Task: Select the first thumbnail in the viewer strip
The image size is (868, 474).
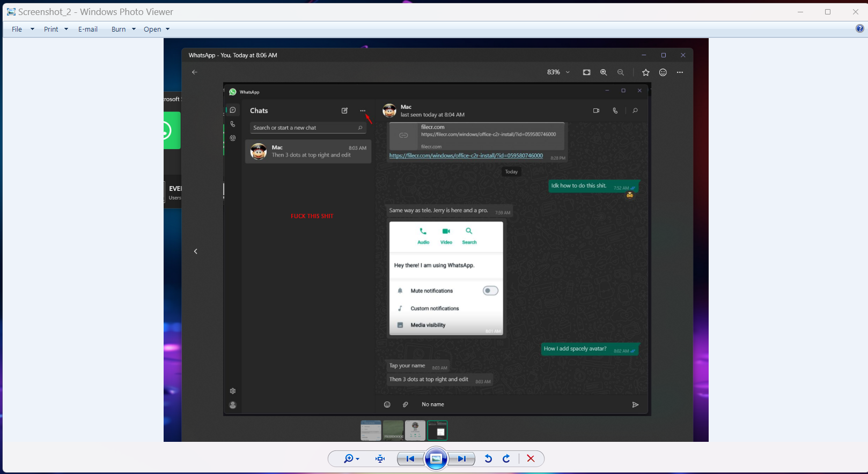Action: 371,430
